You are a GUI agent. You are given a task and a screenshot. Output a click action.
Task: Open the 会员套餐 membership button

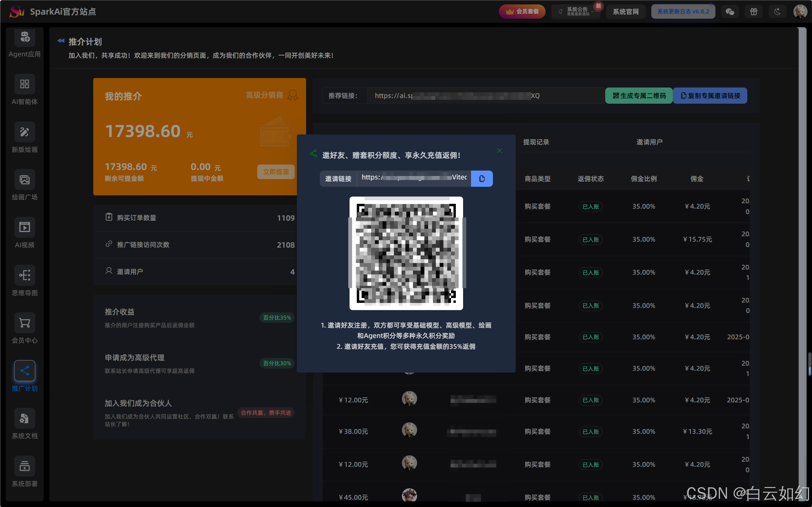(522, 12)
